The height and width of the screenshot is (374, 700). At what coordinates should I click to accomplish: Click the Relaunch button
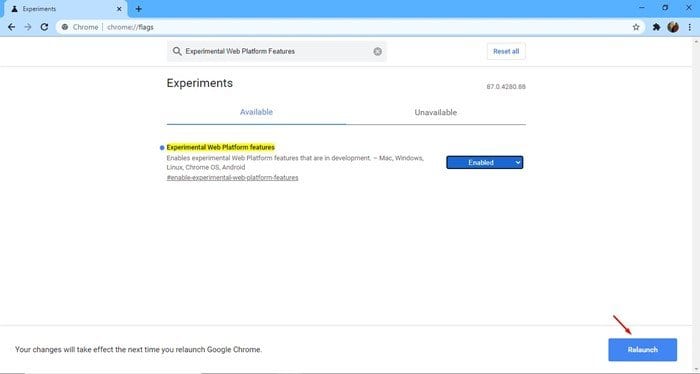coord(642,350)
